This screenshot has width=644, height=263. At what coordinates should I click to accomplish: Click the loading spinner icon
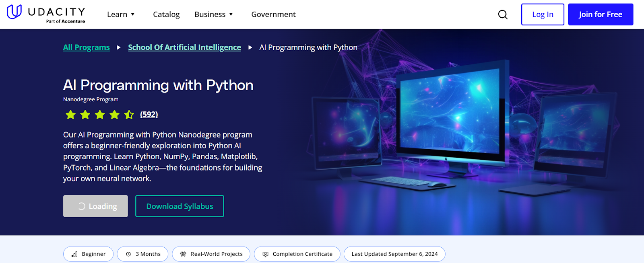[82, 206]
